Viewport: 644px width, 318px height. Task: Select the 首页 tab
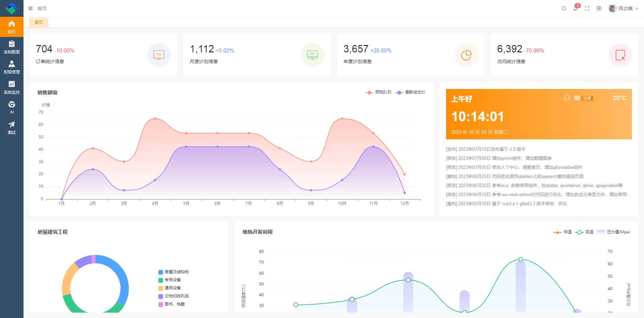click(x=39, y=22)
